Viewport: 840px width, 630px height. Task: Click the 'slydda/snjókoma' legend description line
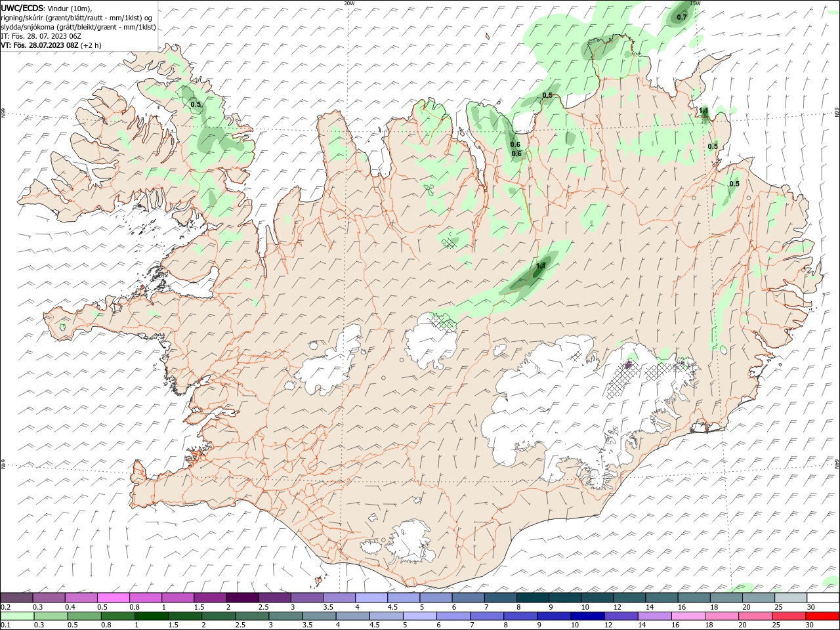tap(78, 27)
